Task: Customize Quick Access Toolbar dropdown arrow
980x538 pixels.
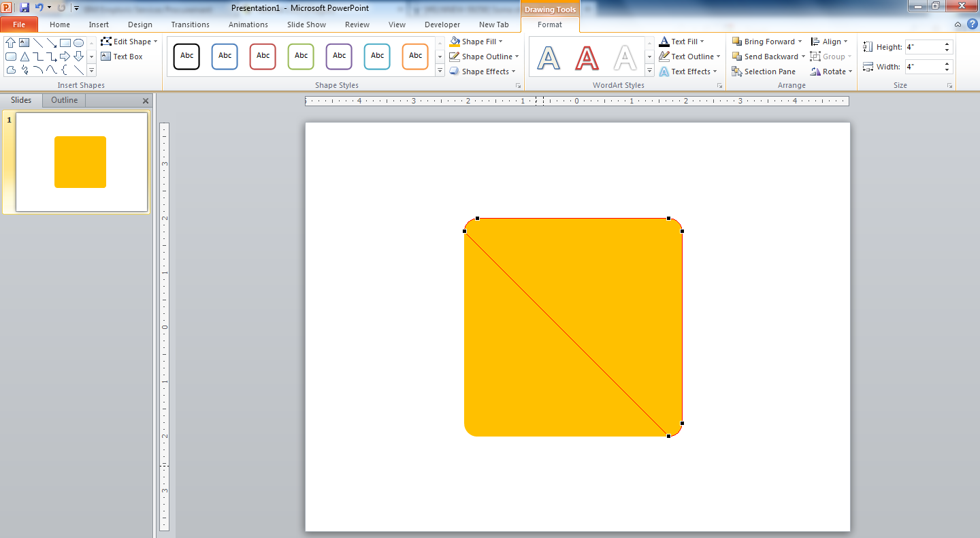Action: point(76,8)
